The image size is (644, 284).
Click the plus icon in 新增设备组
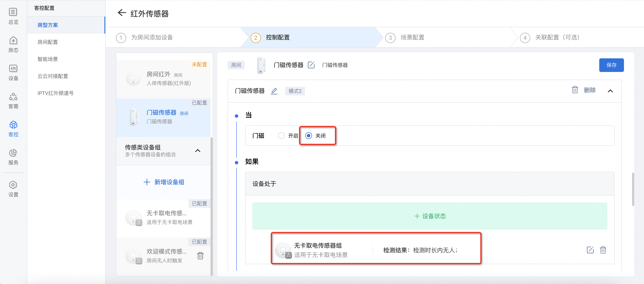(147, 182)
